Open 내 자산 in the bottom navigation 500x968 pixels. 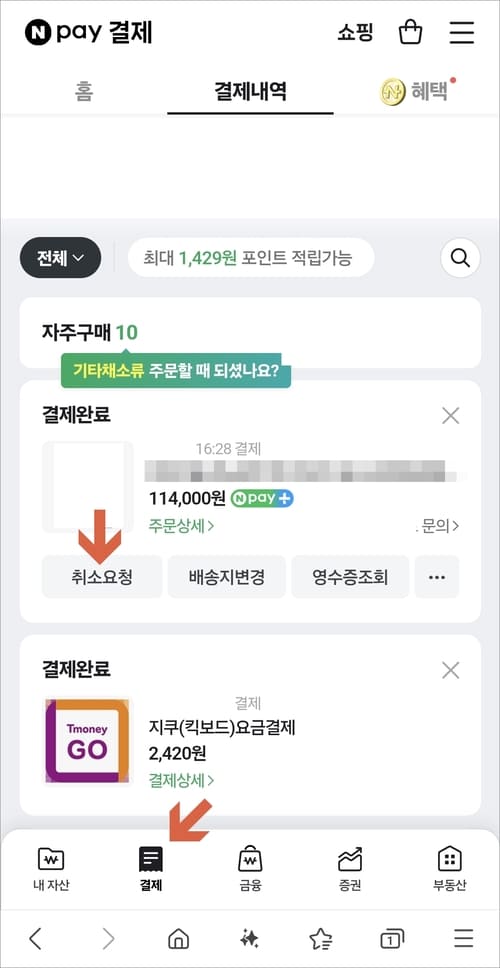(51, 869)
